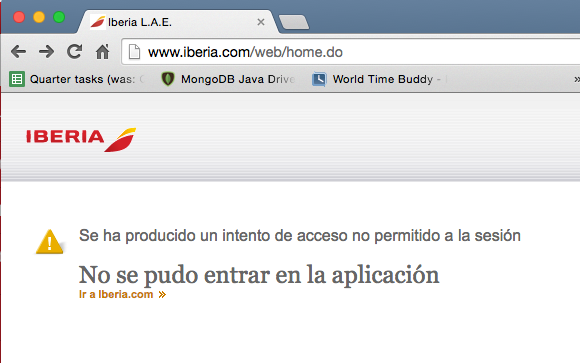Click the World Time Buddy clock icon
Viewport: 580px width, 363px height.
pyautogui.click(x=319, y=79)
